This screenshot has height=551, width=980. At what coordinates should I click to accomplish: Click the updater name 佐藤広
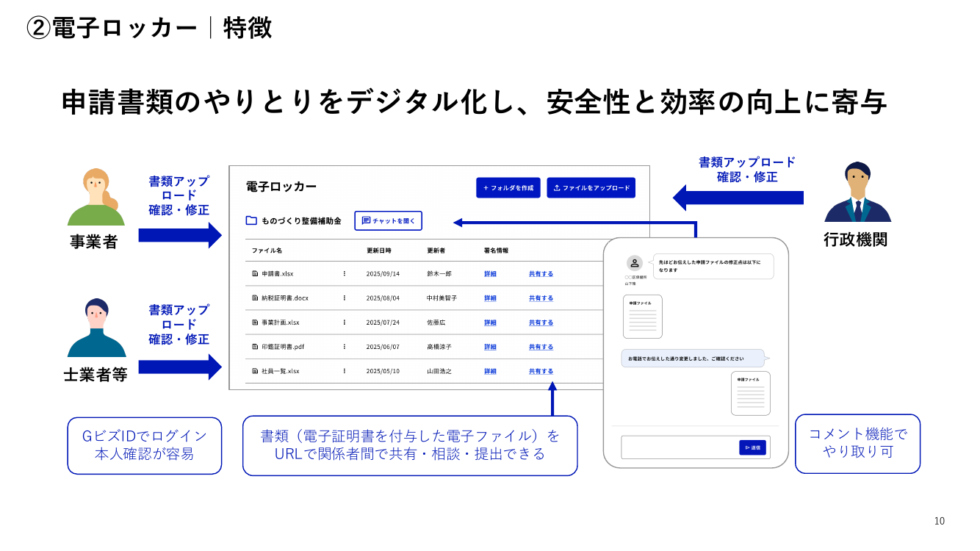click(x=436, y=323)
